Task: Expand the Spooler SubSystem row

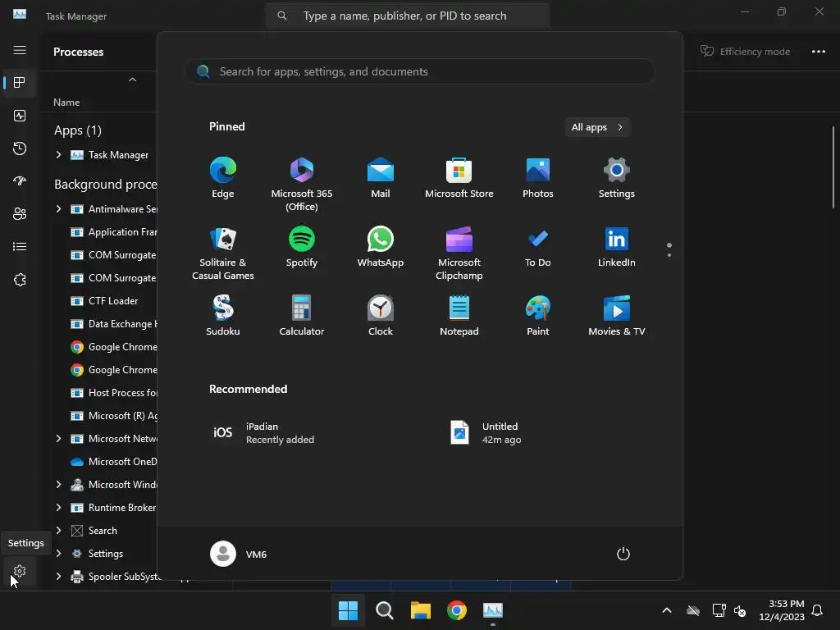Action: tap(58, 577)
